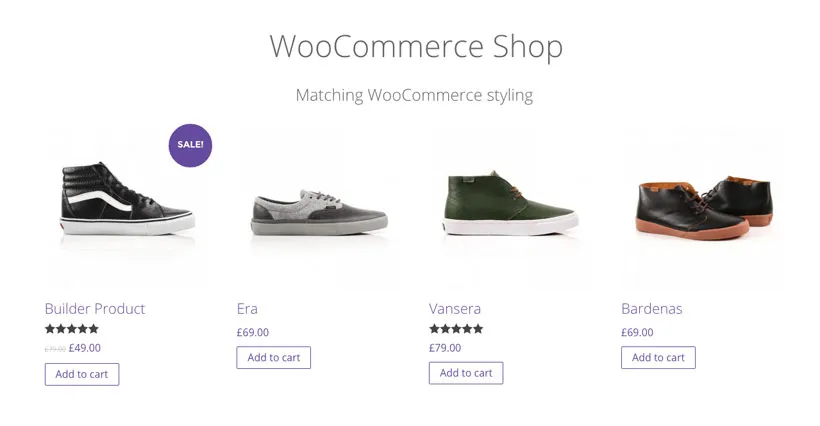Click the purple SALE! badge
The width and height of the screenshot is (820, 426).
(190, 144)
